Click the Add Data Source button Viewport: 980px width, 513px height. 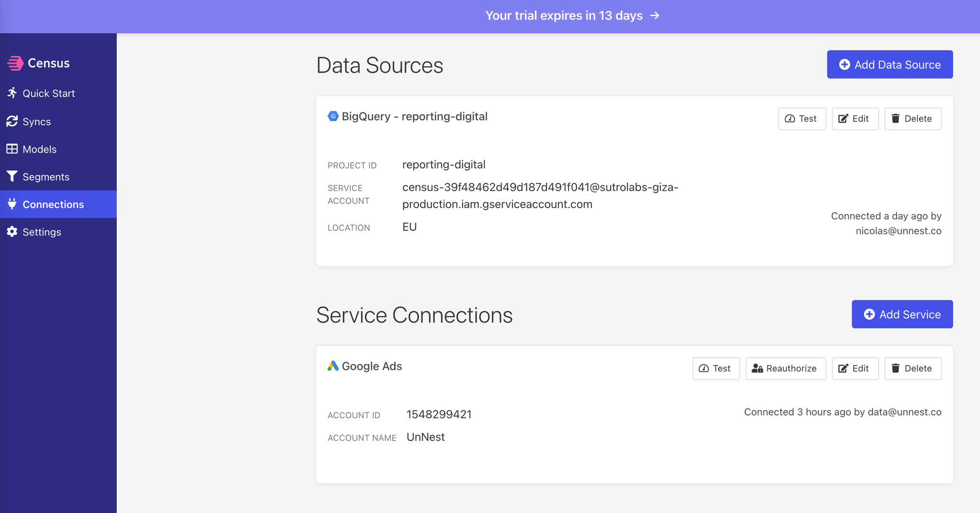coord(890,65)
